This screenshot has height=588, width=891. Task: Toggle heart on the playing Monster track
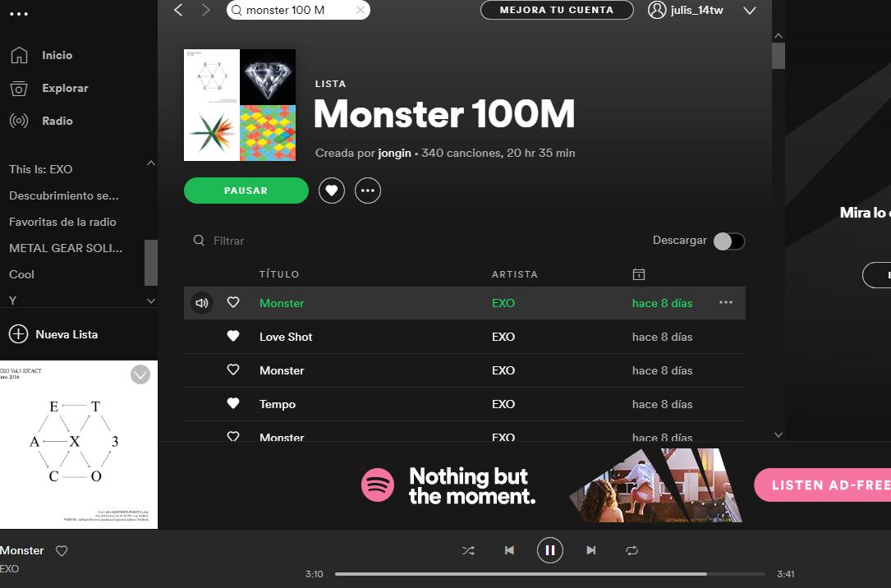point(233,302)
